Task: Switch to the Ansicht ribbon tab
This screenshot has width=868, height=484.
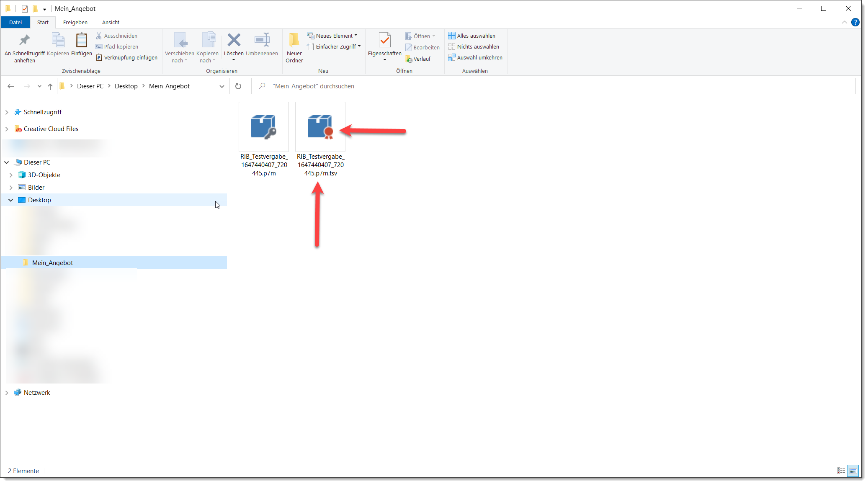Action: click(111, 23)
